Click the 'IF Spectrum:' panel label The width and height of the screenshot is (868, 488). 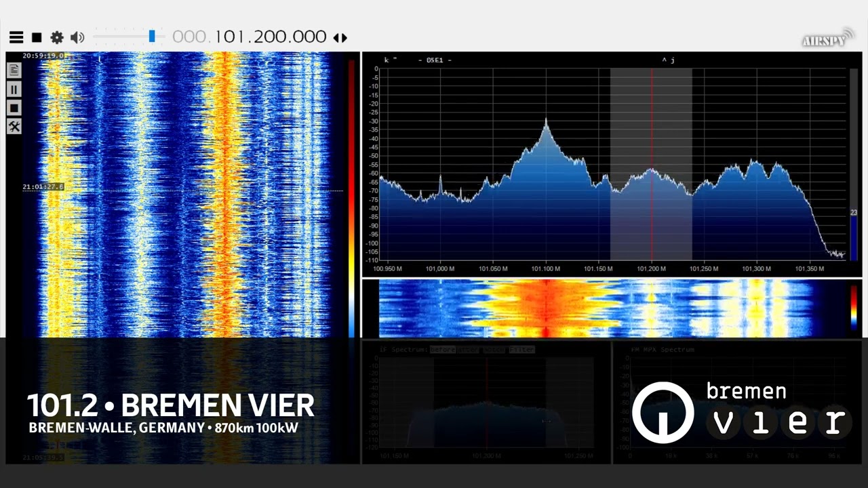(403, 350)
